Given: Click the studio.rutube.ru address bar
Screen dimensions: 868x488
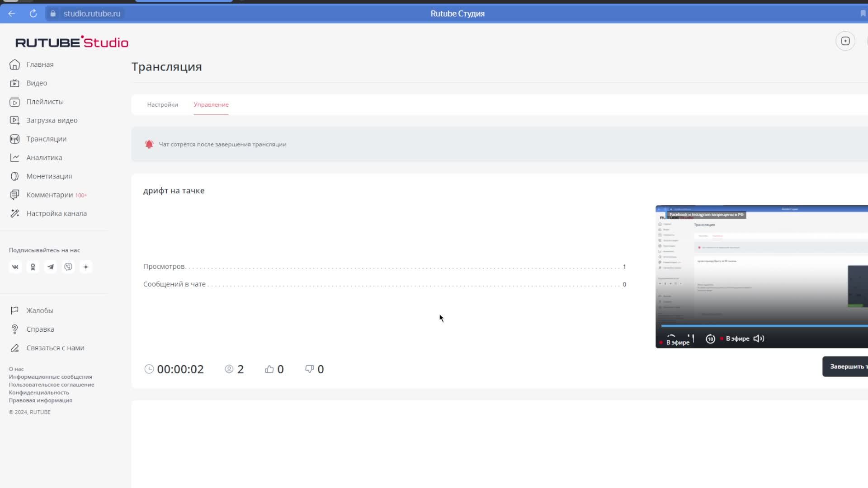Looking at the screenshot, I should point(92,14).
